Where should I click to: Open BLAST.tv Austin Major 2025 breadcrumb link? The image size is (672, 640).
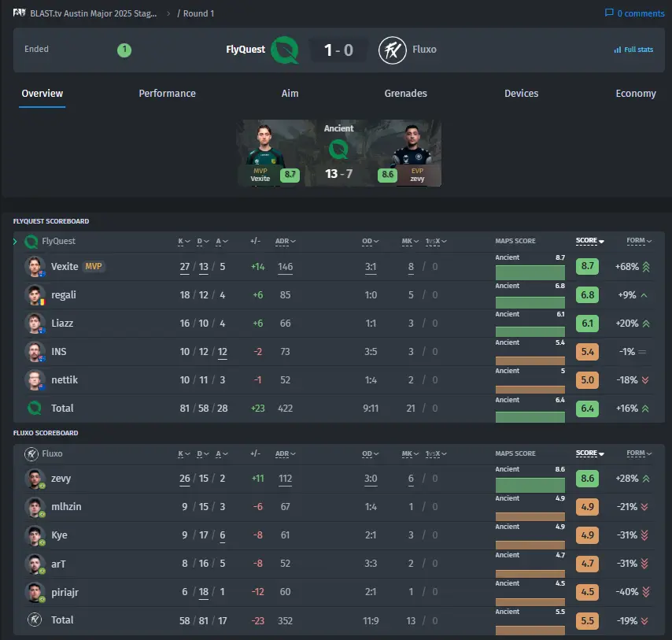coord(93,13)
